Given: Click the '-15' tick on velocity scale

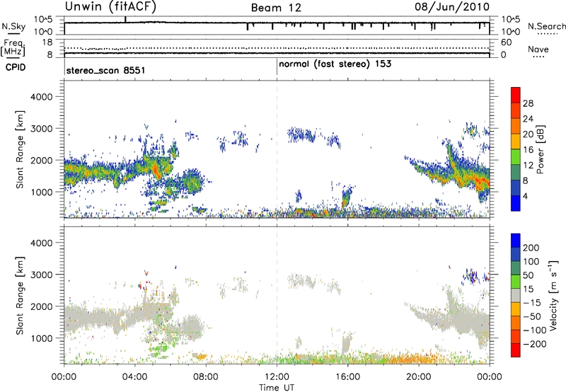Looking at the screenshot, I should point(532,302).
